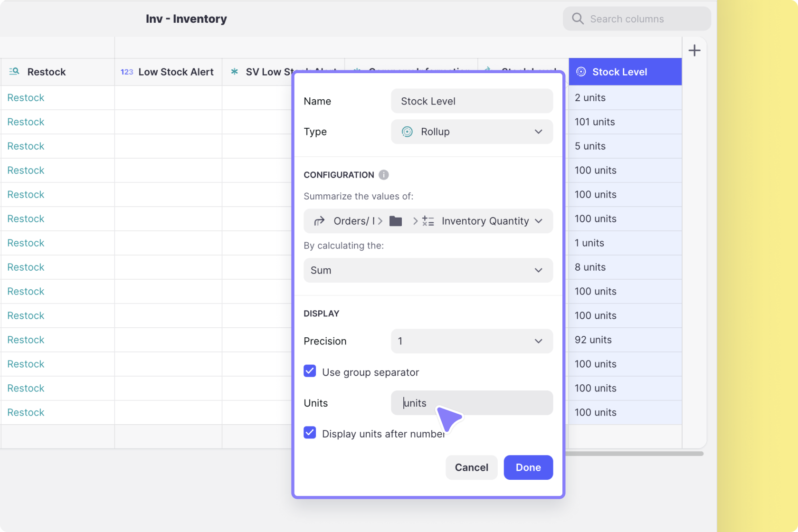Click the plus icon to add column
Image resolution: width=798 pixels, height=532 pixels.
[x=694, y=50]
